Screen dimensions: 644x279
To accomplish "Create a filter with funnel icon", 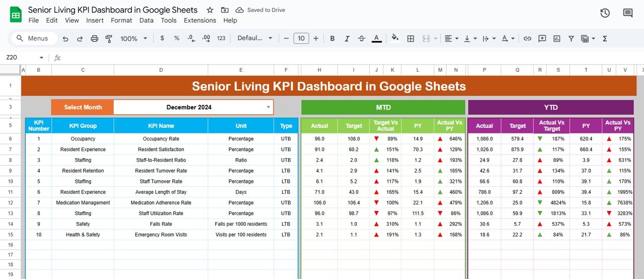I will click(571, 39).
